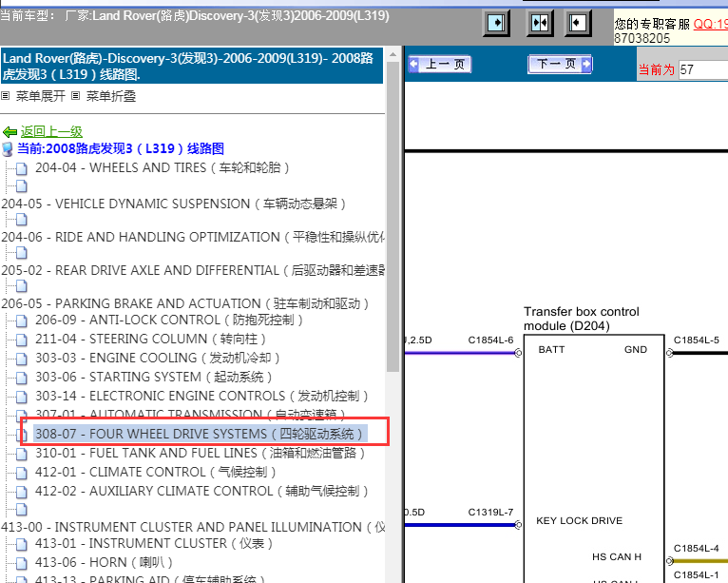The image size is (728, 583).
Task: Click the collapse-left panel arrow icon
Action: coord(578,23)
